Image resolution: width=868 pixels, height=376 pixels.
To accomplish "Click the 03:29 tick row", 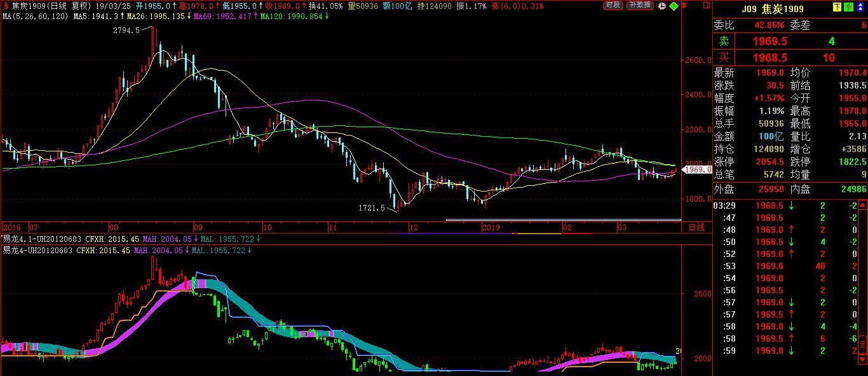I will tap(786, 205).
